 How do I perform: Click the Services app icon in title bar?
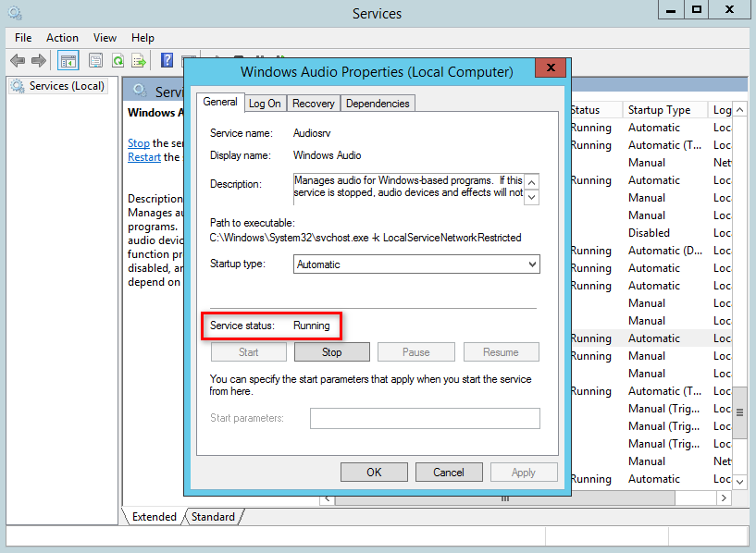point(15,13)
